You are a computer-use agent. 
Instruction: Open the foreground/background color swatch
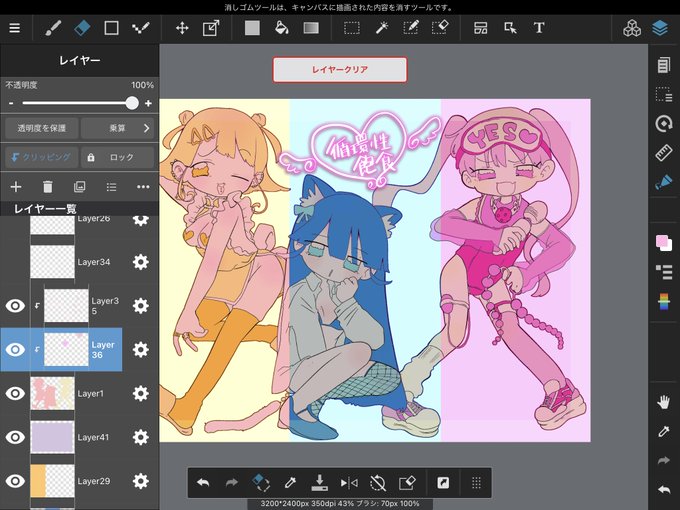(x=664, y=243)
